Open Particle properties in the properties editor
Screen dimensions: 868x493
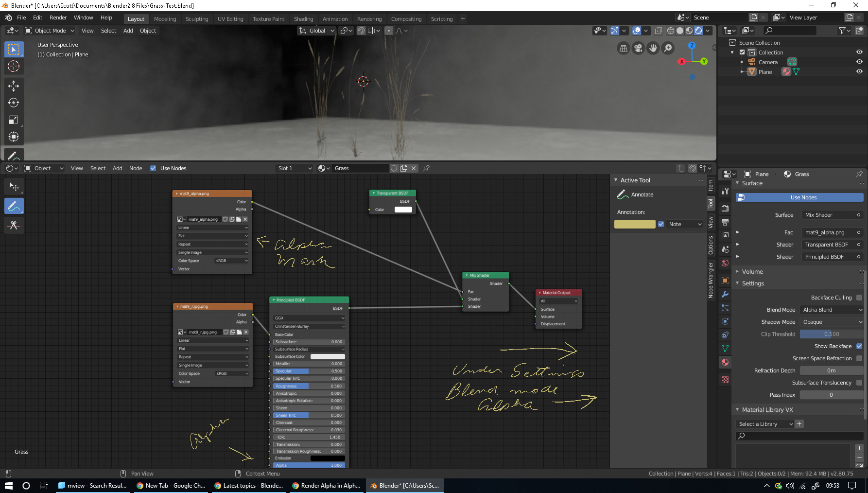point(725,307)
